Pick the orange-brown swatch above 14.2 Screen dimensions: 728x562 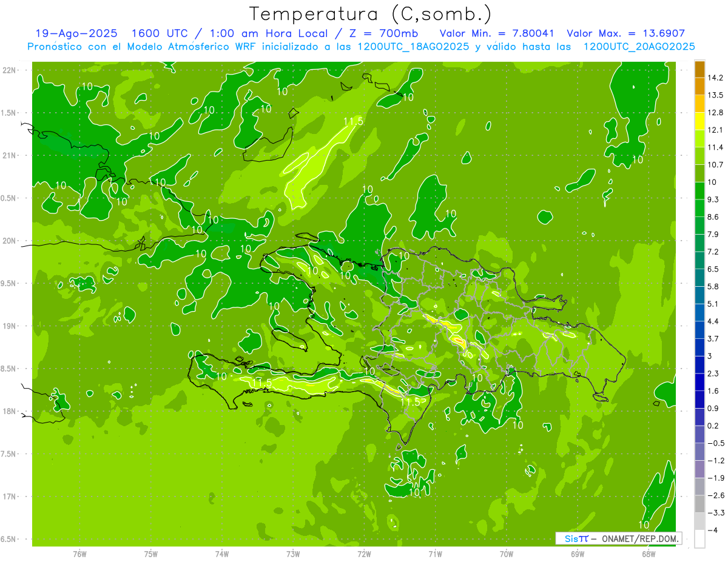tap(699, 69)
